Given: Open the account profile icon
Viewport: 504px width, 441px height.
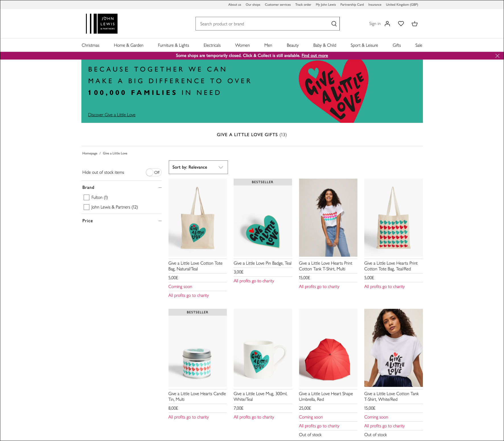Looking at the screenshot, I should pyautogui.click(x=387, y=24).
